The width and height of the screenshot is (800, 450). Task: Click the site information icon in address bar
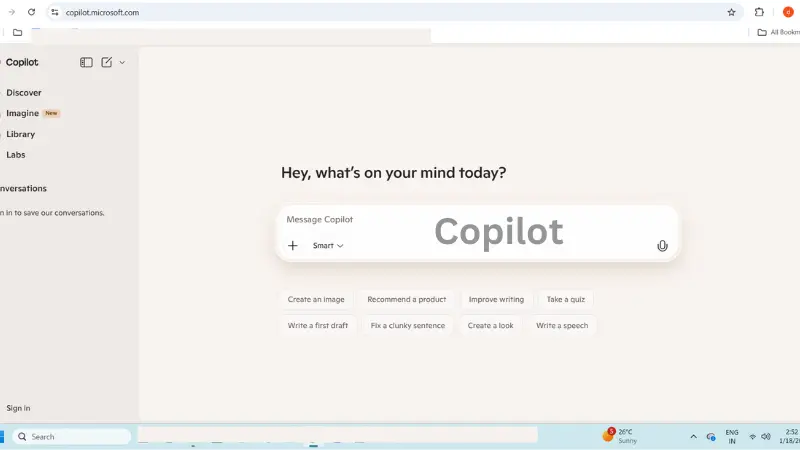(x=55, y=12)
